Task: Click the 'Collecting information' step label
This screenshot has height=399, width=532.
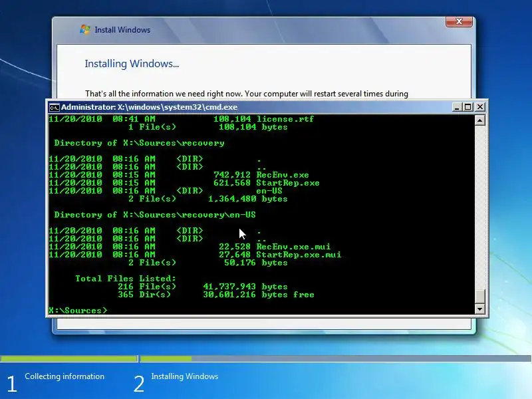Action: (65, 376)
